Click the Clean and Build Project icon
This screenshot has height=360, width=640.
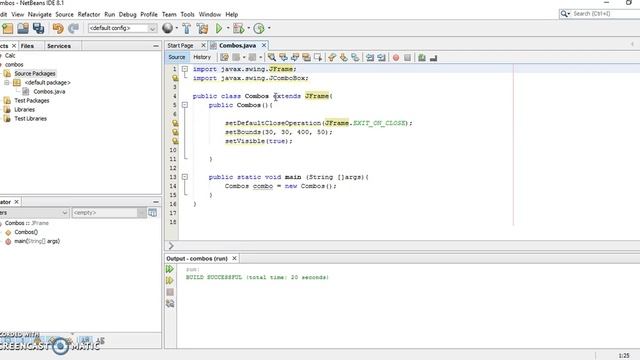coord(202,28)
